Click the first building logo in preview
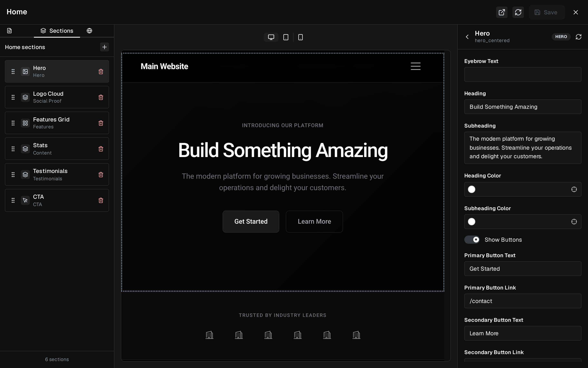Viewport: 588px width, 368px height. pyautogui.click(x=209, y=335)
